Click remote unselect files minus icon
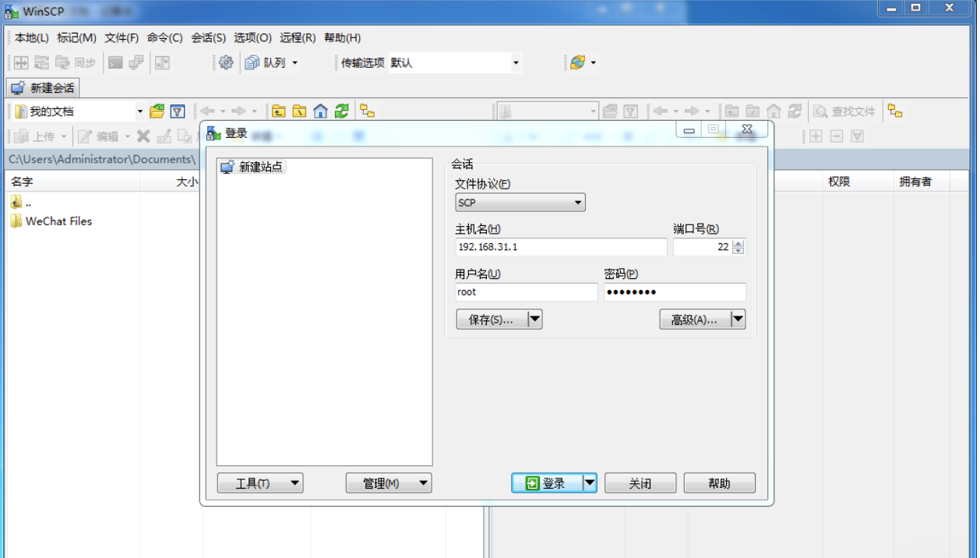Screen dimensions: 980x558 pos(837,136)
